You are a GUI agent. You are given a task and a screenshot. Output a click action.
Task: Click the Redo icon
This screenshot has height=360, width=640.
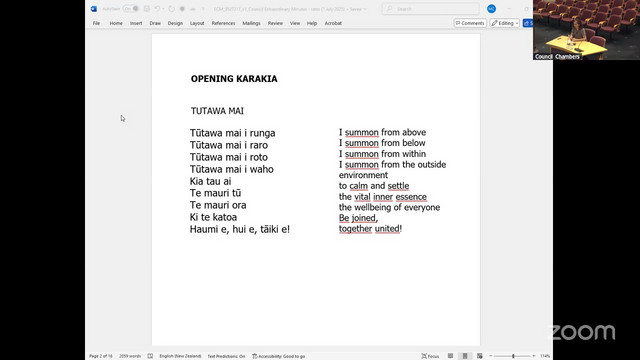[171, 9]
